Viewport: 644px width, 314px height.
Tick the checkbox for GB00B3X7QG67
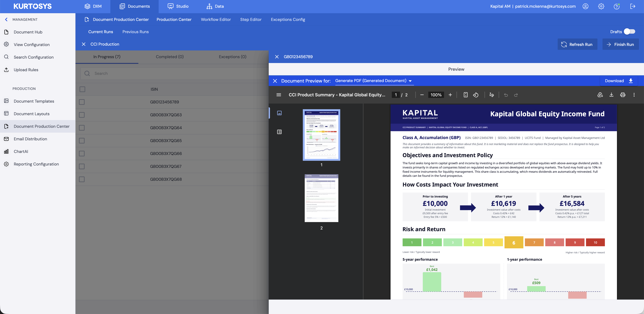point(82,166)
